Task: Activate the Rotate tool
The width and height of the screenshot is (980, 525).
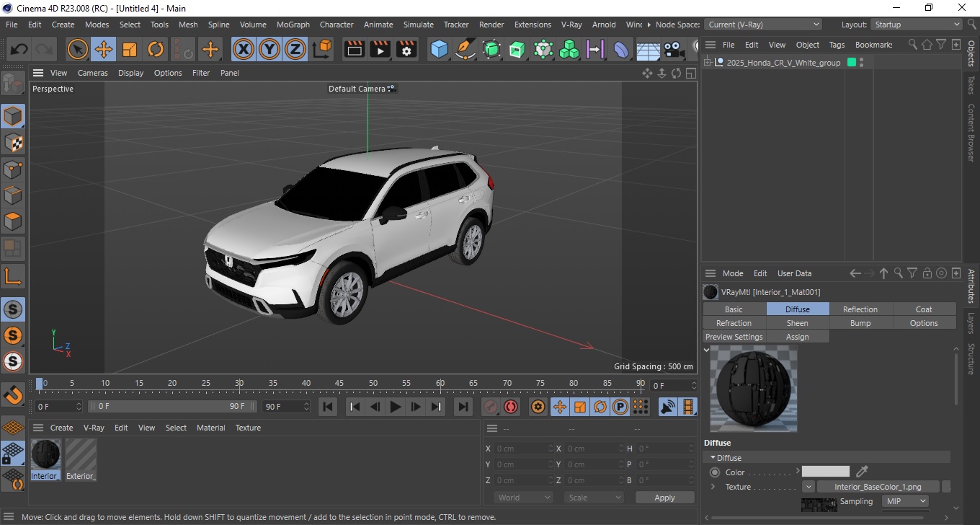Action: [x=156, y=50]
